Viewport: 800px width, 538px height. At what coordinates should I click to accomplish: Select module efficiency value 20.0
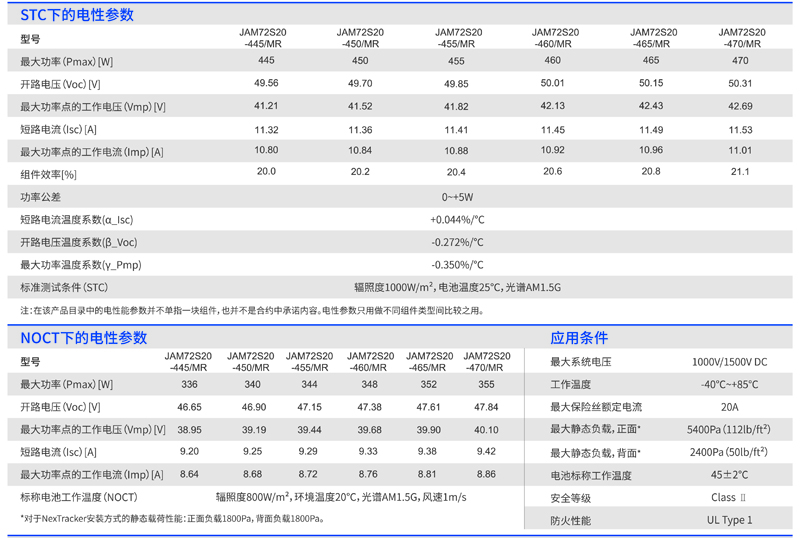[266, 172]
